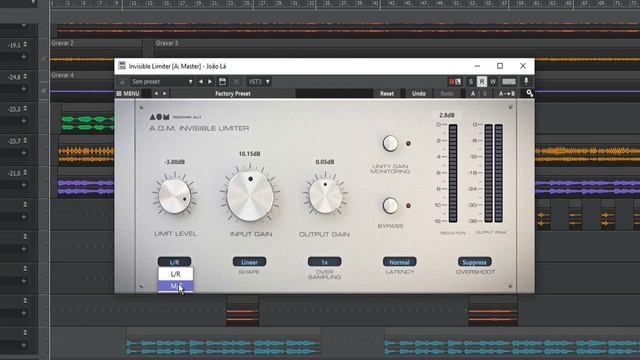Click plus button on the -24.8 track
This screenshot has height=360, width=640.
coord(24,88)
